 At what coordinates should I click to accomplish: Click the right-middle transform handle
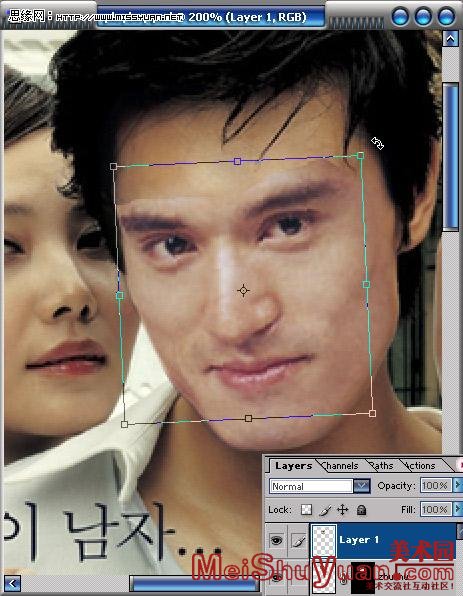(x=366, y=284)
